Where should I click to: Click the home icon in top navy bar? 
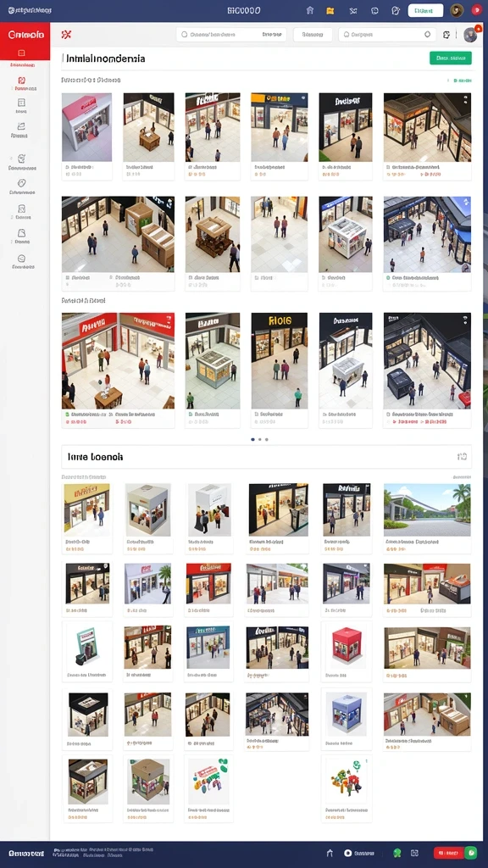[x=310, y=10]
